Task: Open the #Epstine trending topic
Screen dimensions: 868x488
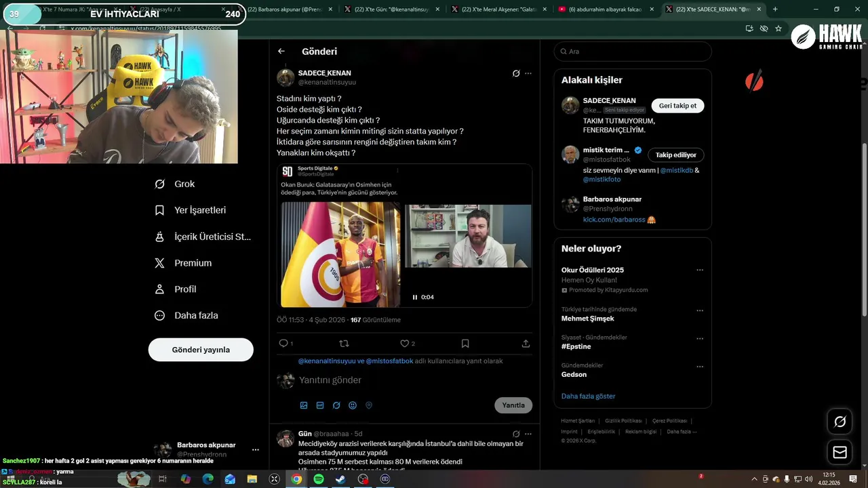Action: pyautogui.click(x=576, y=346)
